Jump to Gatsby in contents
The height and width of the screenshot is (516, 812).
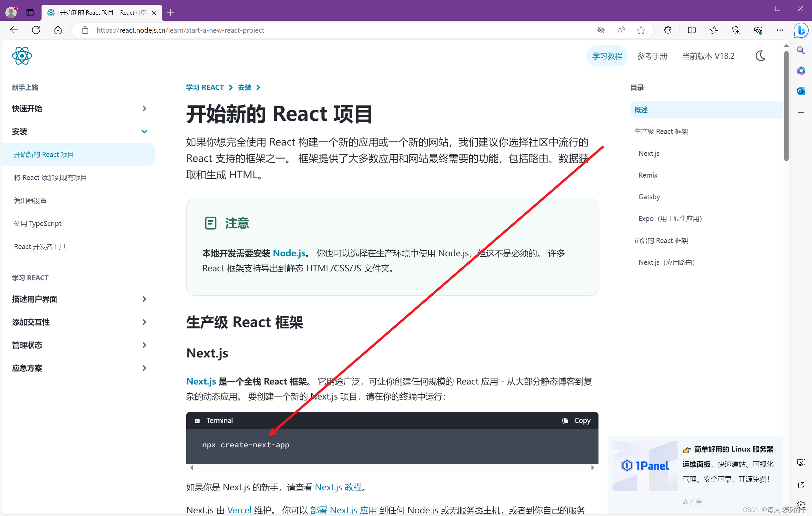pyautogui.click(x=649, y=197)
